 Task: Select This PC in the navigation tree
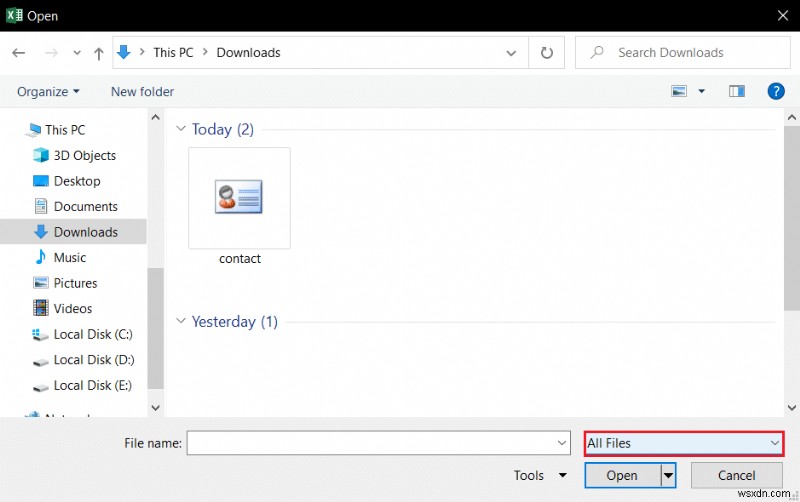(65, 130)
